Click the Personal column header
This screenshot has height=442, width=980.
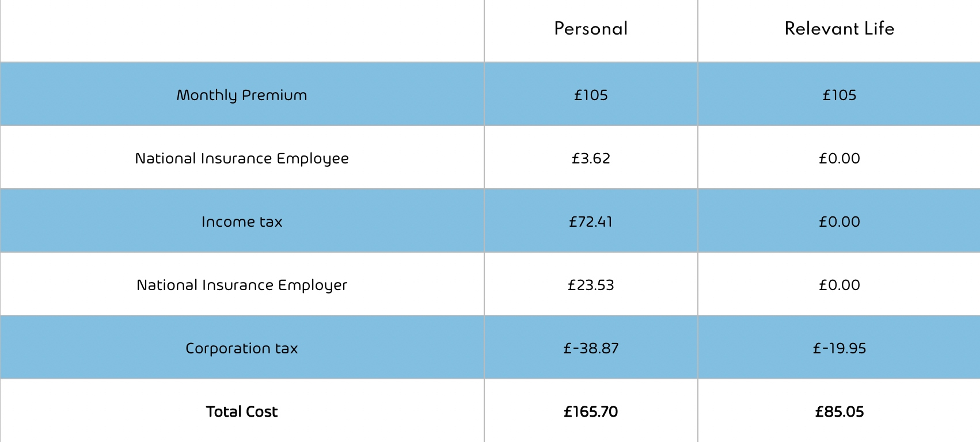pos(591,29)
